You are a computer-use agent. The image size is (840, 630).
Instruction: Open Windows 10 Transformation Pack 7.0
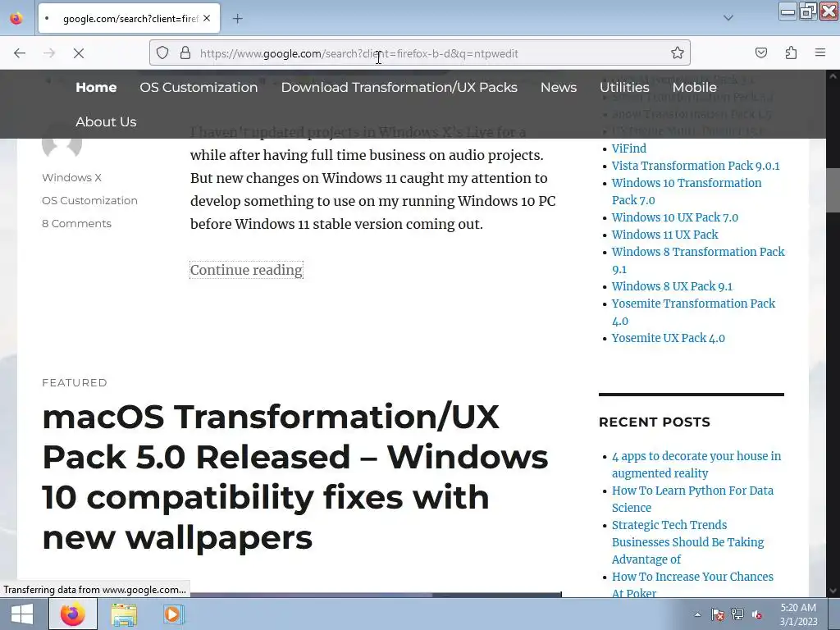point(687,191)
